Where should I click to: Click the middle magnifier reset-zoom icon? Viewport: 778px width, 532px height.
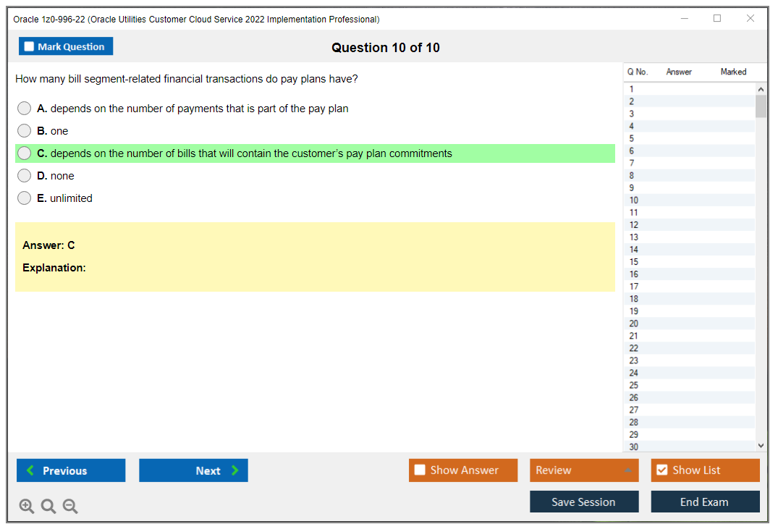[48, 506]
